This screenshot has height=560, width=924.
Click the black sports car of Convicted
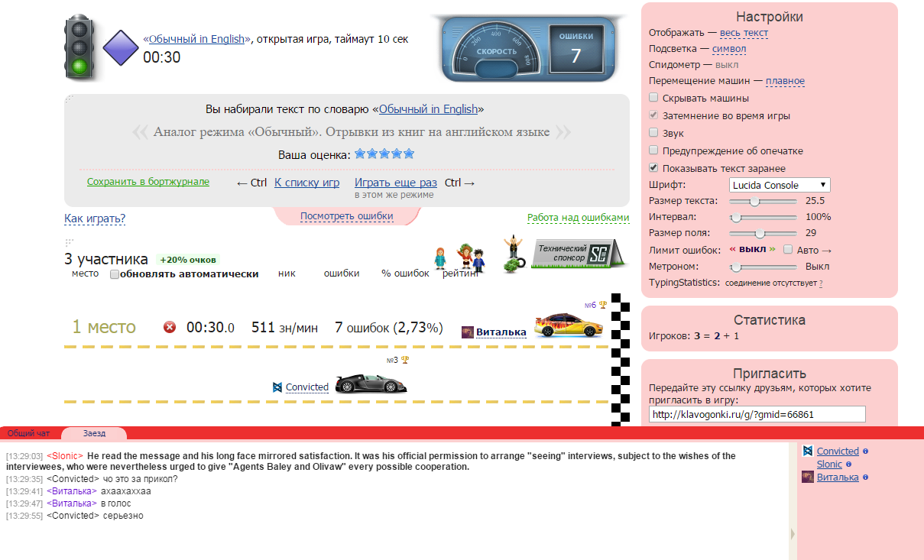coord(371,383)
